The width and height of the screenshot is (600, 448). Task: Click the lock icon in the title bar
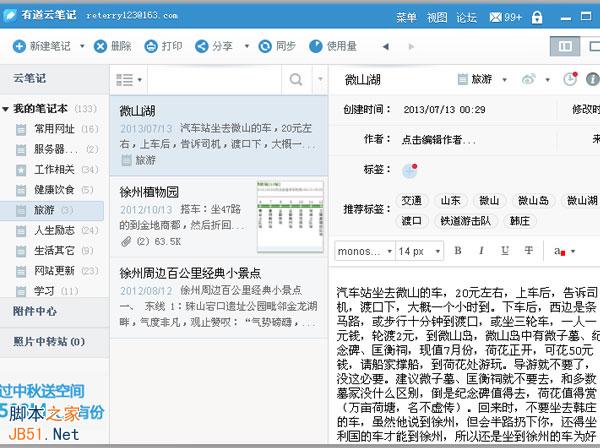[x=537, y=17]
